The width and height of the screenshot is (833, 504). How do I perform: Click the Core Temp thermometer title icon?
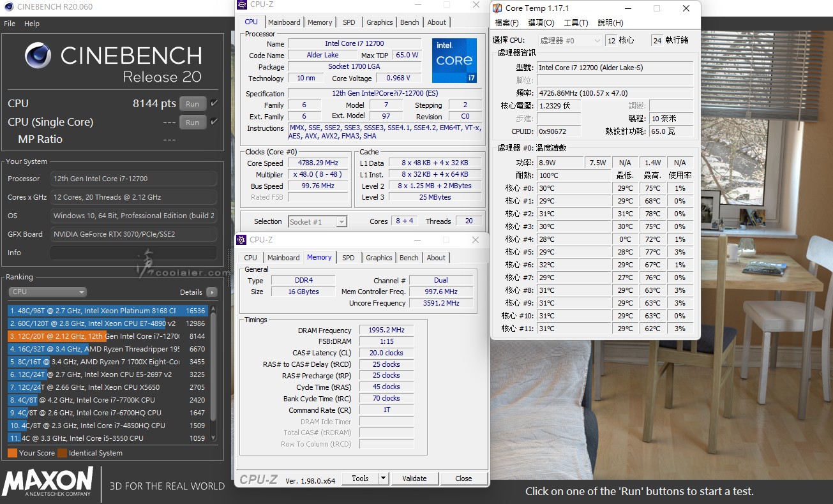[x=497, y=8]
